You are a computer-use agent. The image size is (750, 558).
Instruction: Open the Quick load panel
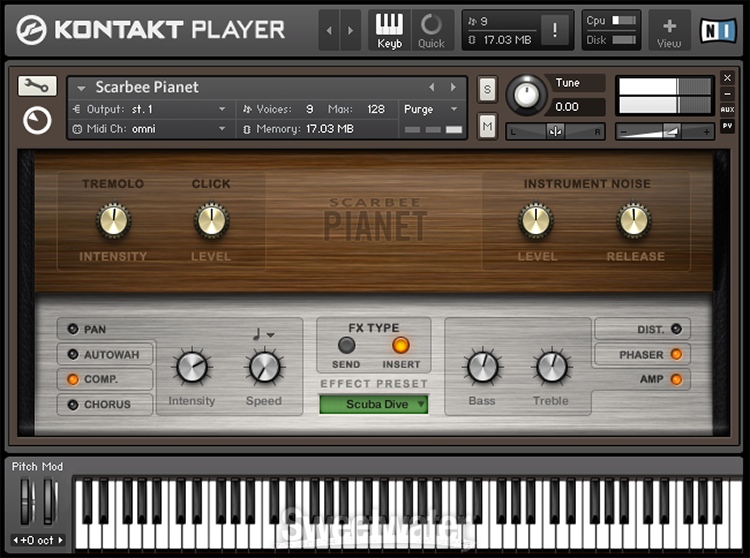coord(431,30)
